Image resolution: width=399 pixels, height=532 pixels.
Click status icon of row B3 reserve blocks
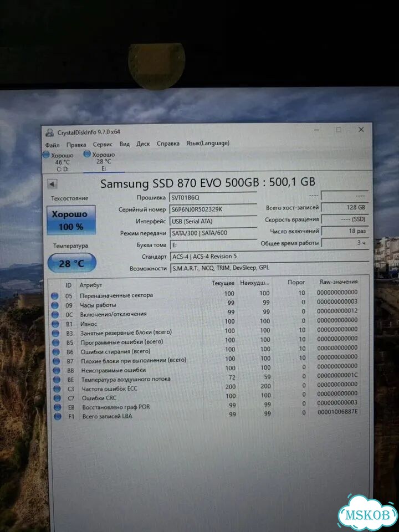[55, 333]
